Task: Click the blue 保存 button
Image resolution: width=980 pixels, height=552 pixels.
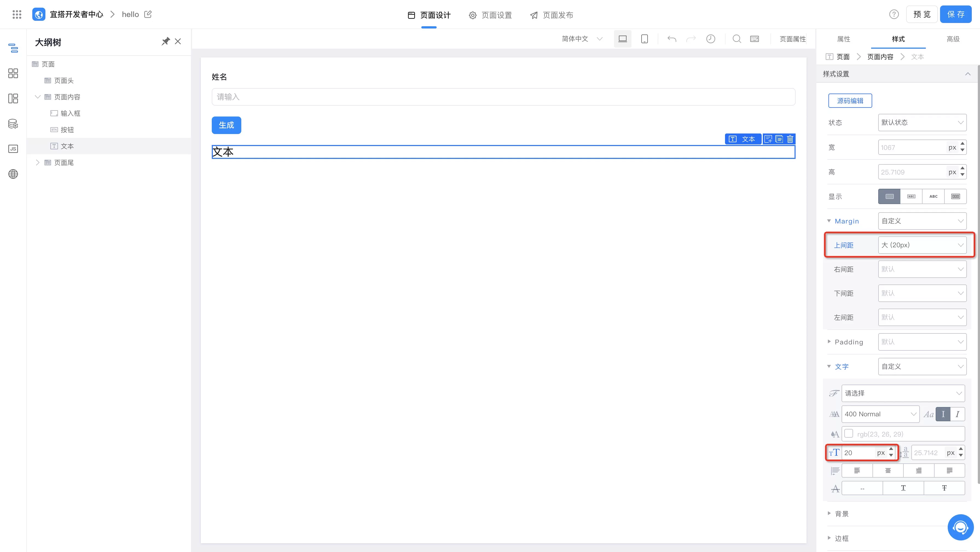Action: point(955,14)
